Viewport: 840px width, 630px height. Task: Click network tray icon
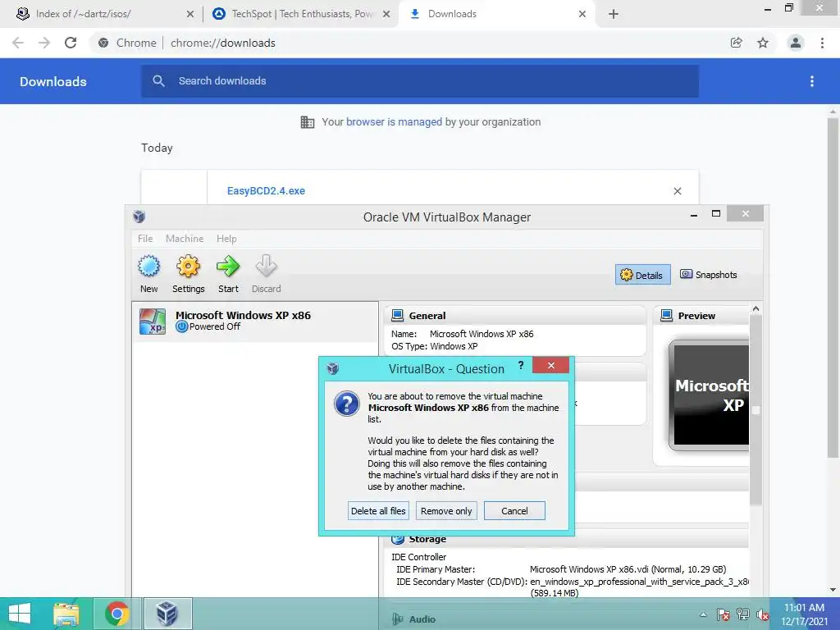click(742, 614)
